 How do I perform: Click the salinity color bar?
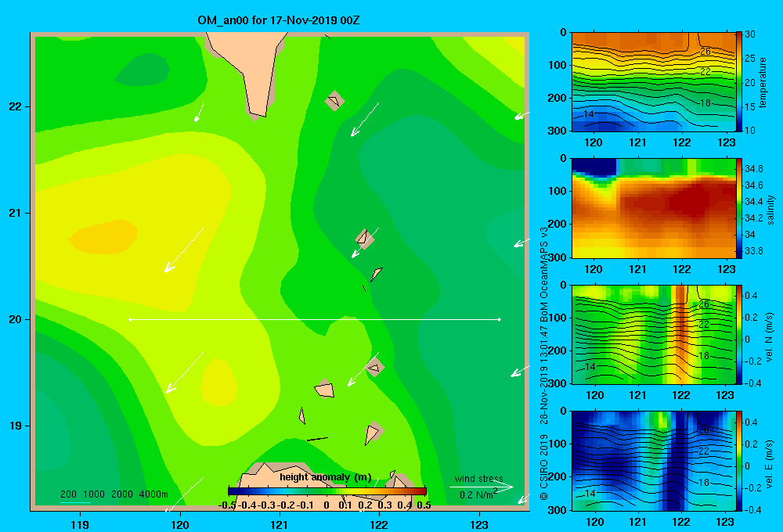tap(739, 208)
